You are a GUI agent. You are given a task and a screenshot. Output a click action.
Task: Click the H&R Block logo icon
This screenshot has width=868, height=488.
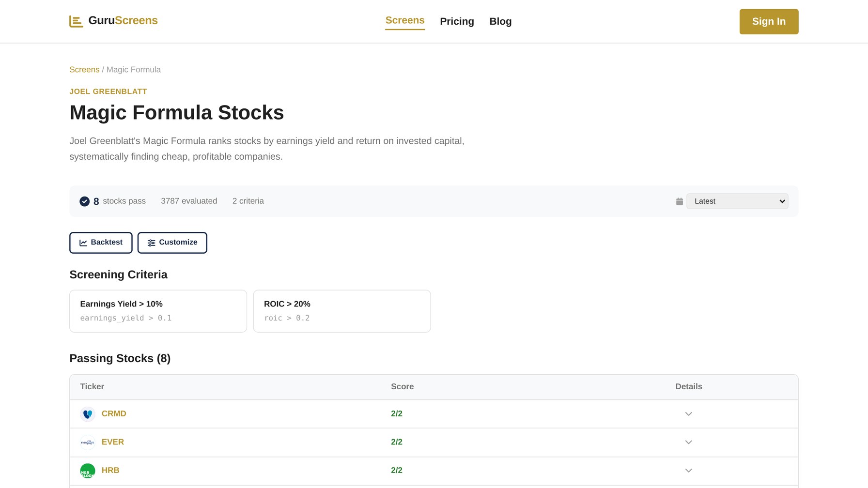[88, 471]
